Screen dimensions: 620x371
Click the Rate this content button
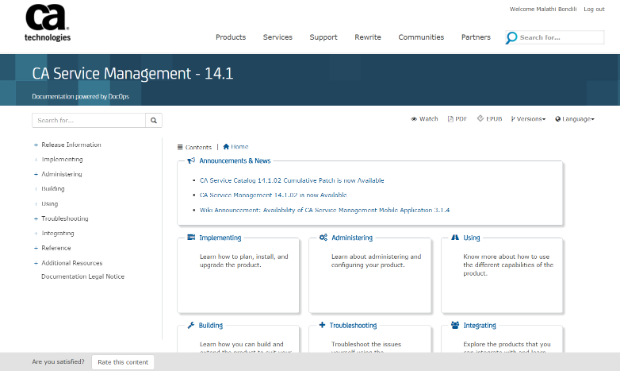(x=123, y=362)
